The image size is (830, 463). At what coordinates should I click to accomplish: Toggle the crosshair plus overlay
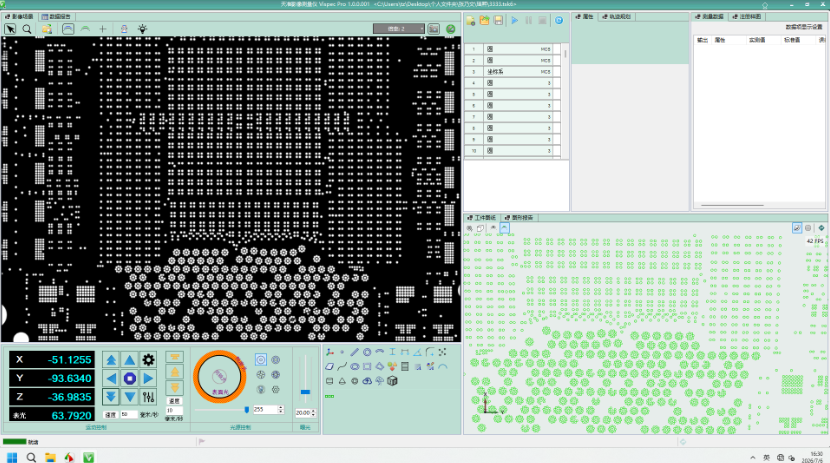click(x=103, y=29)
